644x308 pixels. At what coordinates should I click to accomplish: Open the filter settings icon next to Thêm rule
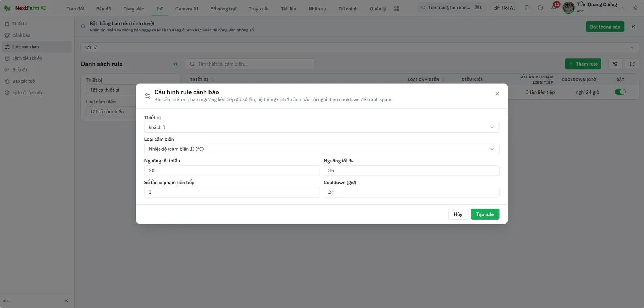pos(615,64)
